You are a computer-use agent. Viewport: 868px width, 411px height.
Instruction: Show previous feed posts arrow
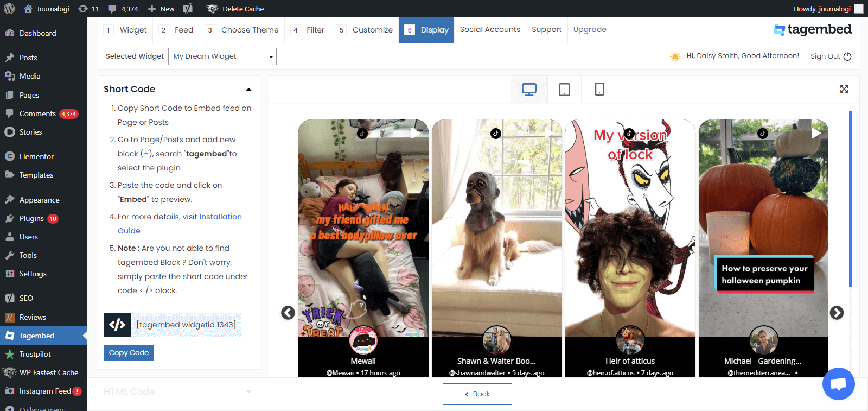point(288,313)
